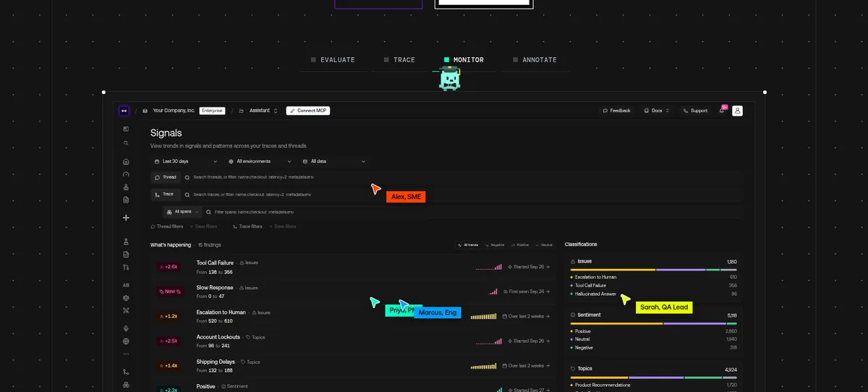868x392 pixels.
Task: Open the flask experiments sidebar icon
Action: 126,242
